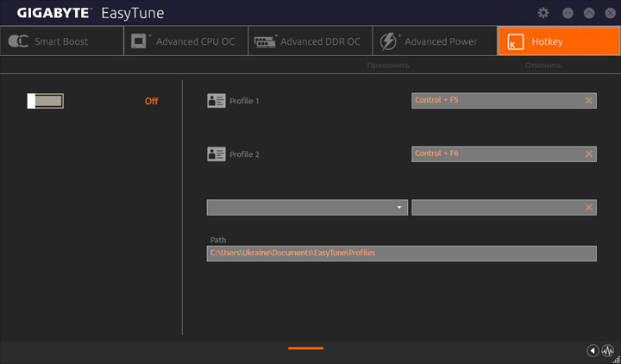Click the Profile 1 hotkey field
This screenshot has height=364, width=621.
pos(504,101)
